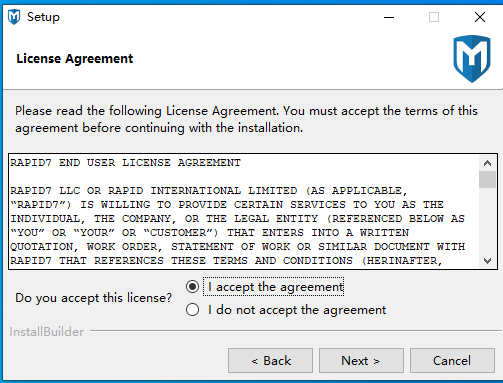Select 'I do not accept the agreement' radio

pos(193,310)
